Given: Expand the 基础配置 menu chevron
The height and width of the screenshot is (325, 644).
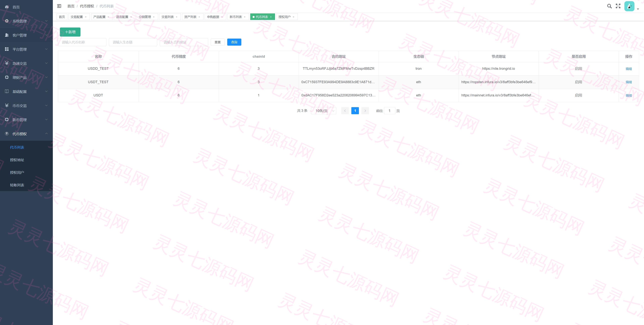Looking at the screenshot, I should [46, 92].
